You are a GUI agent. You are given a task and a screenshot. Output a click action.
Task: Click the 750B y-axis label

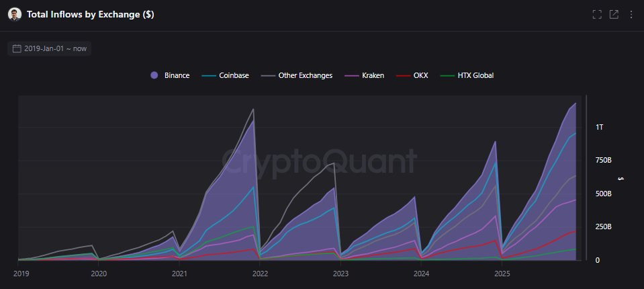603,161
